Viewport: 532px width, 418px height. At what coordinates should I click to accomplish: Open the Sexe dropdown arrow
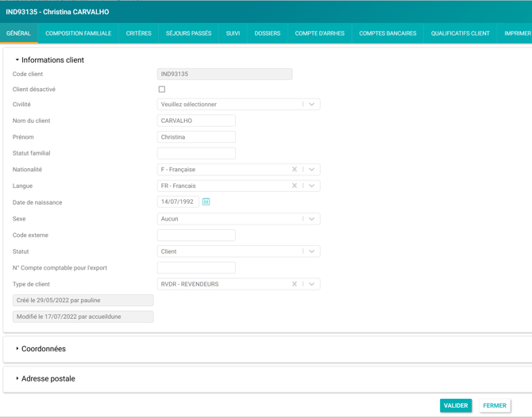(x=312, y=219)
